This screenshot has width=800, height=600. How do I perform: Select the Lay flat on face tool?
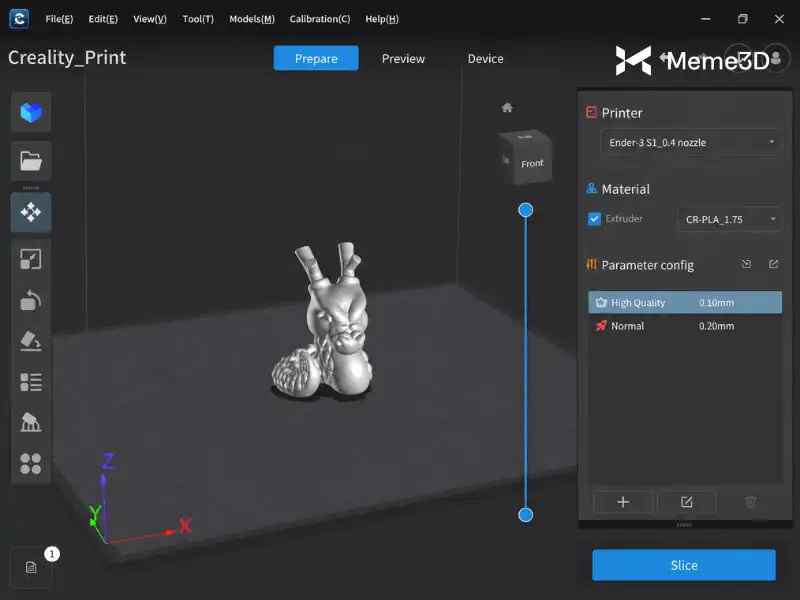31,341
